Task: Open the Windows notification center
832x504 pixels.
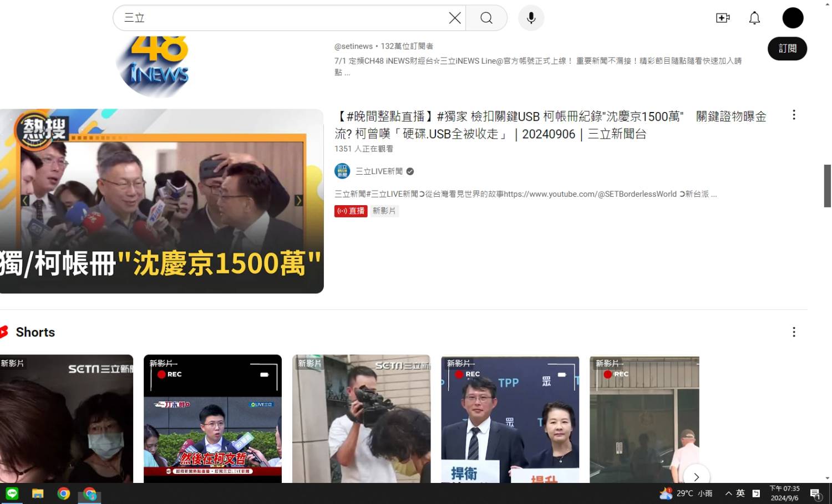Action: coord(816,494)
